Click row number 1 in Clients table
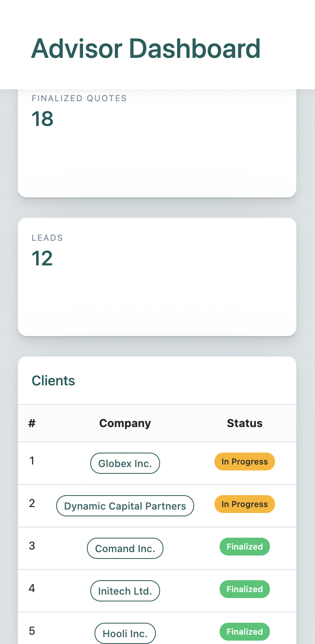This screenshot has height=644, width=315. tap(32, 461)
